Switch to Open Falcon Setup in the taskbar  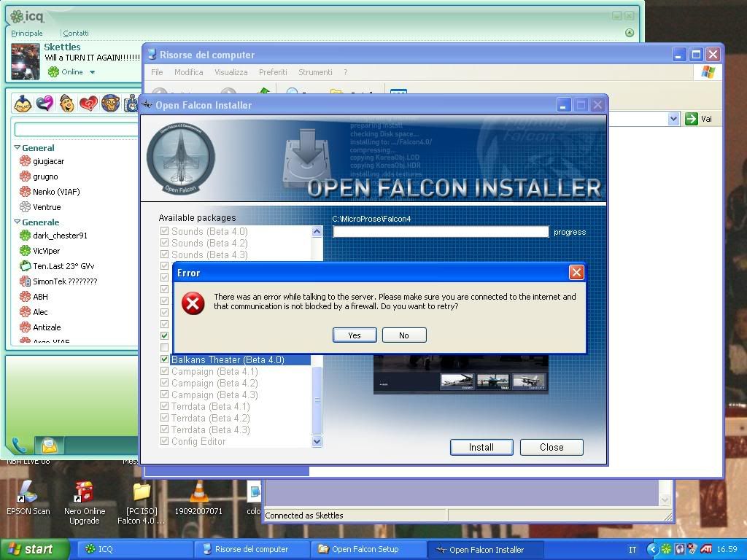pyautogui.click(x=368, y=549)
